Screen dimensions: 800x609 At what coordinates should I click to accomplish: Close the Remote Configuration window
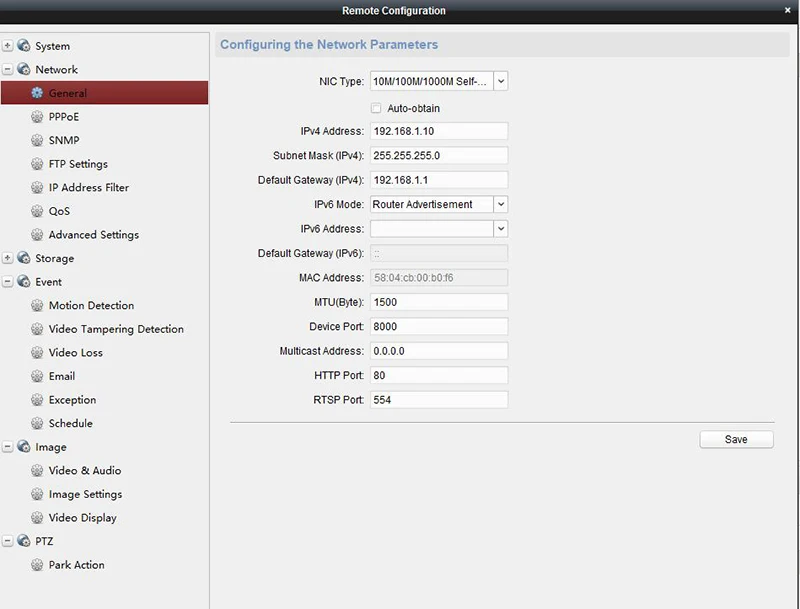pyautogui.click(x=787, y=10)
